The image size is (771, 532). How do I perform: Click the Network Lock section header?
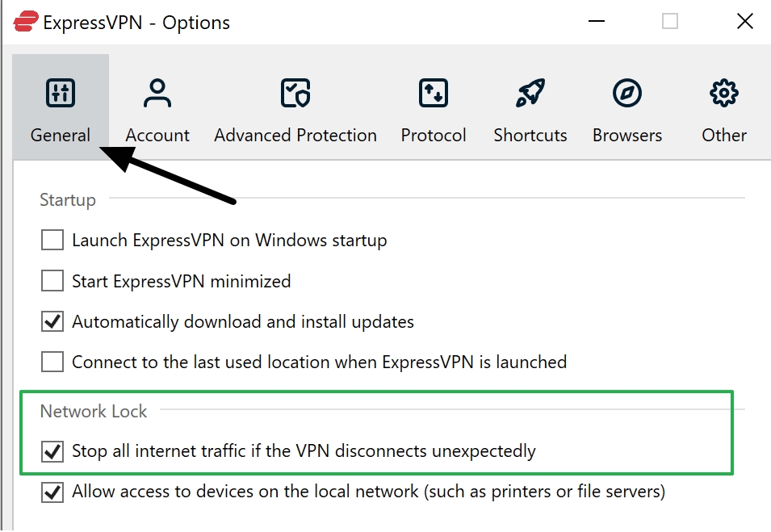coord(93,411)
